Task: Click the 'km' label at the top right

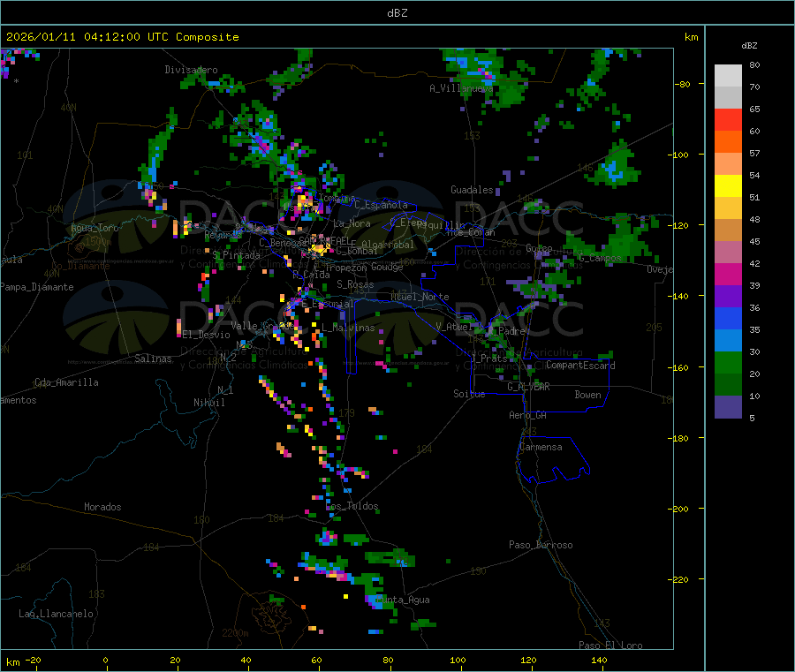Action: coord(691,37)
